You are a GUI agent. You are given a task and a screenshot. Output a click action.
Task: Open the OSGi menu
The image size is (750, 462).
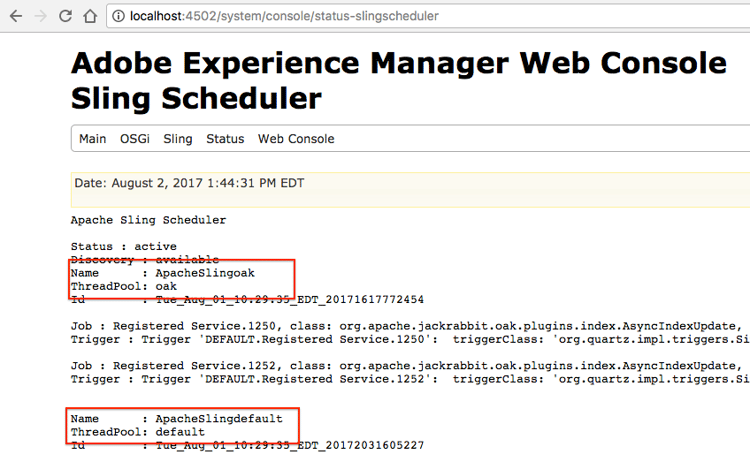(x=135, y=139)
